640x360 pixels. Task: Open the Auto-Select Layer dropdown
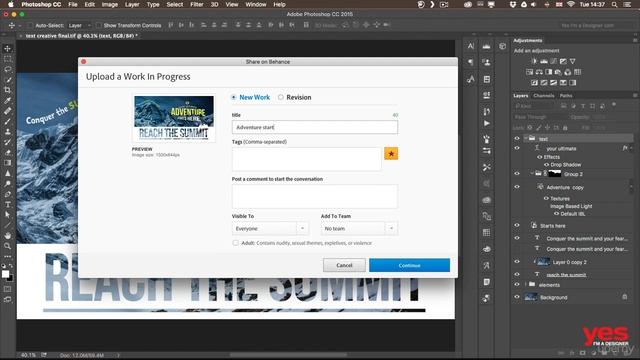[79, 25]
